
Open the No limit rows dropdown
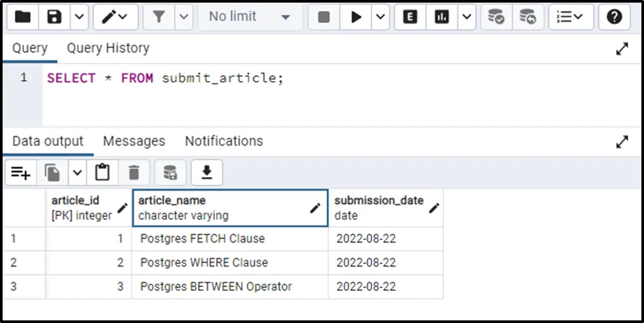pos(249,17)
